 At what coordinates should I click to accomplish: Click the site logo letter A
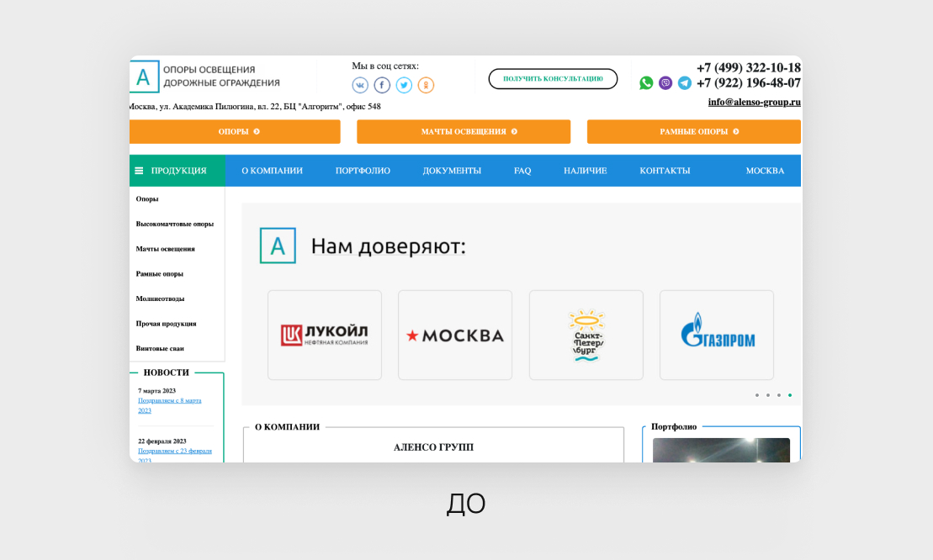tap(144, 77)
